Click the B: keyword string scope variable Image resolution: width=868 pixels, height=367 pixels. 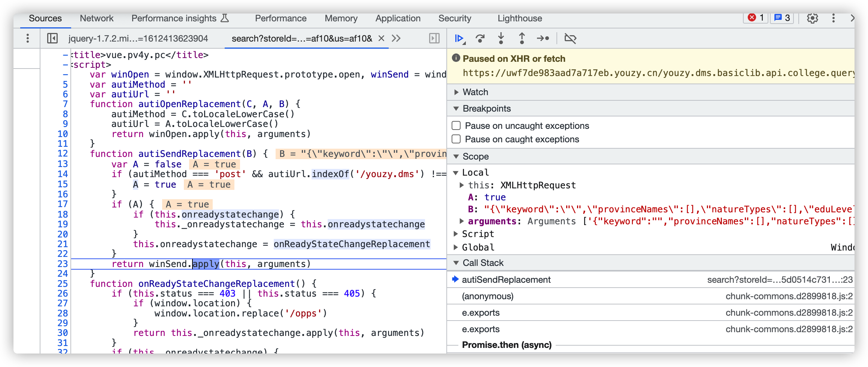click(x=661, y=209)
